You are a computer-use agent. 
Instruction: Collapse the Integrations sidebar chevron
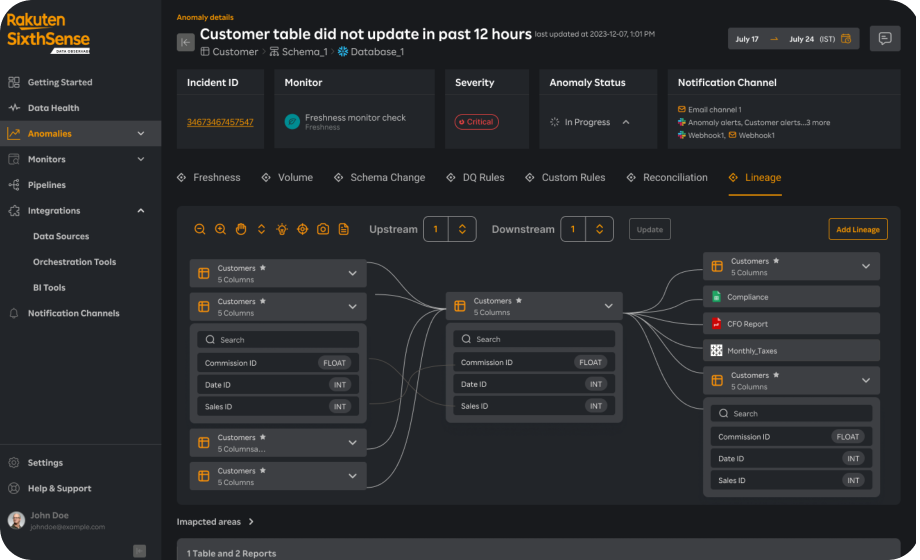(141, 211)
